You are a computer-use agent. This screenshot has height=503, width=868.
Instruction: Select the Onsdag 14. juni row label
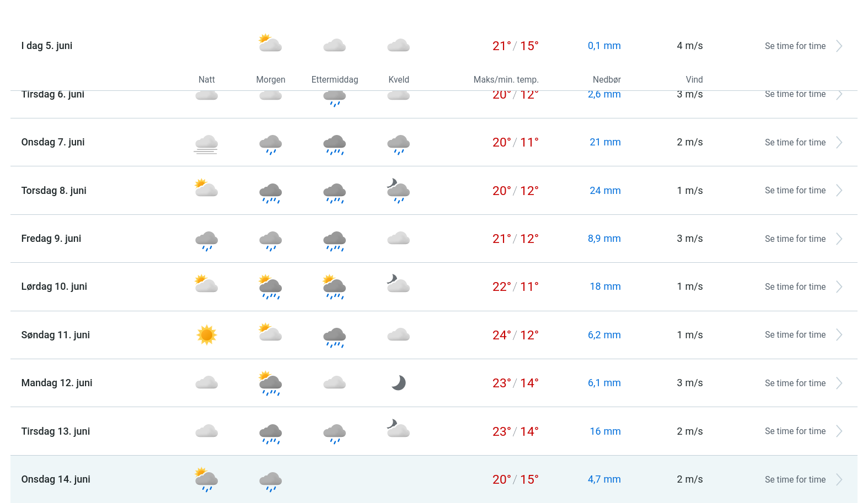point(56,479)
